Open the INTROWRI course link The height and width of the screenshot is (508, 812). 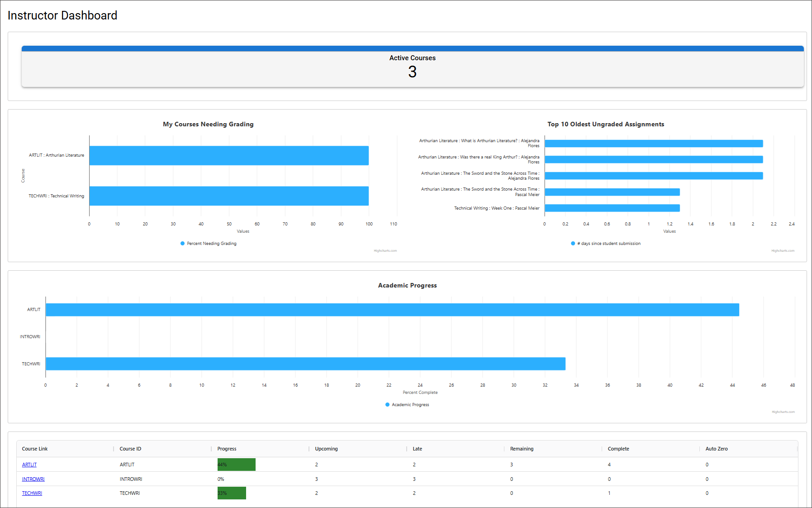pyautogui.click(x=33, y=479)
